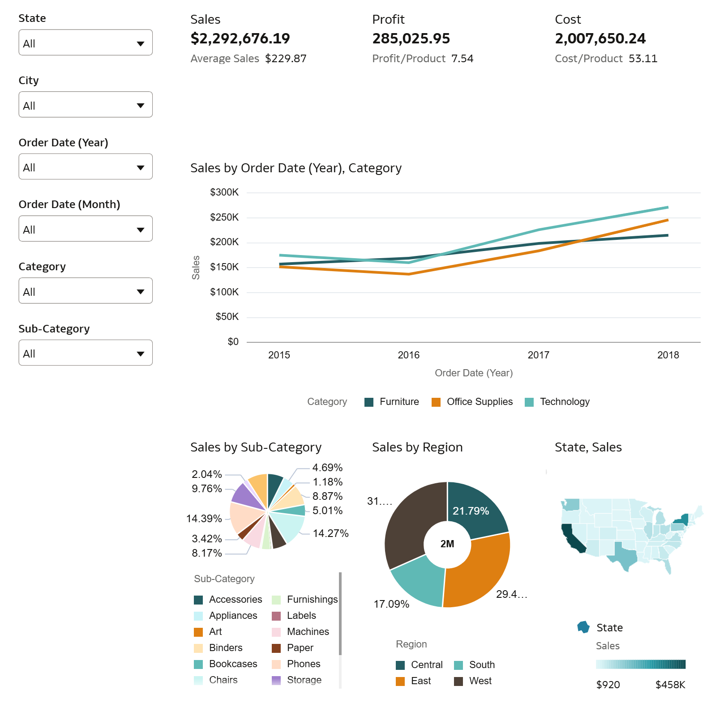Select the Accessories legend swatch icon

click(198, 600)
